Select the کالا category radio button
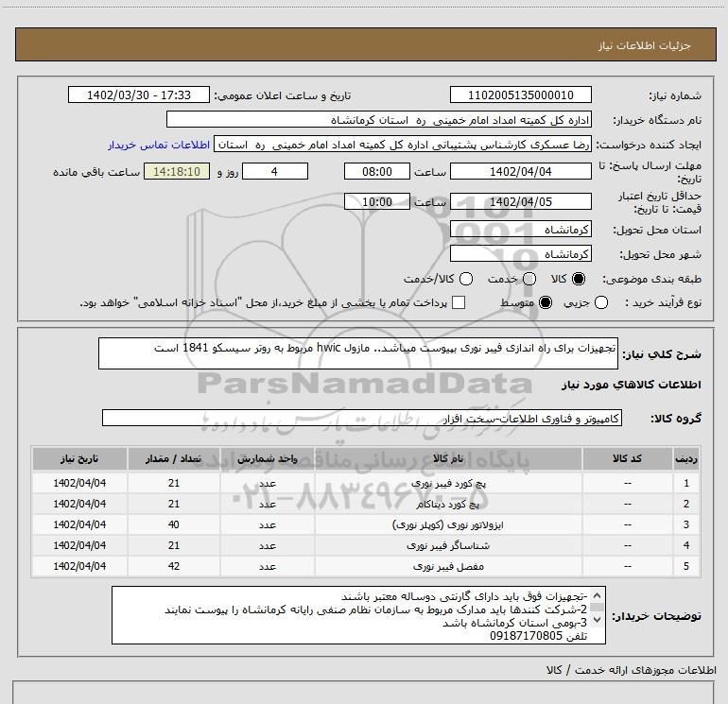 (x=579, y=279)
